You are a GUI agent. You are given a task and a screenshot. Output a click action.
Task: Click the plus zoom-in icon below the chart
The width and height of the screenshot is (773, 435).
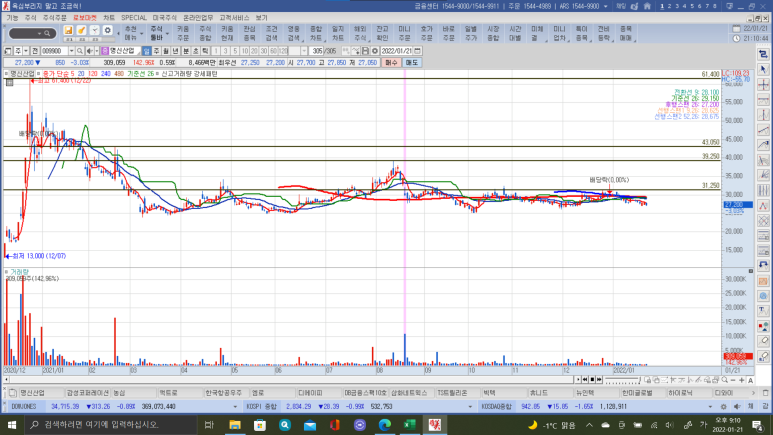[x=741, y=380]
